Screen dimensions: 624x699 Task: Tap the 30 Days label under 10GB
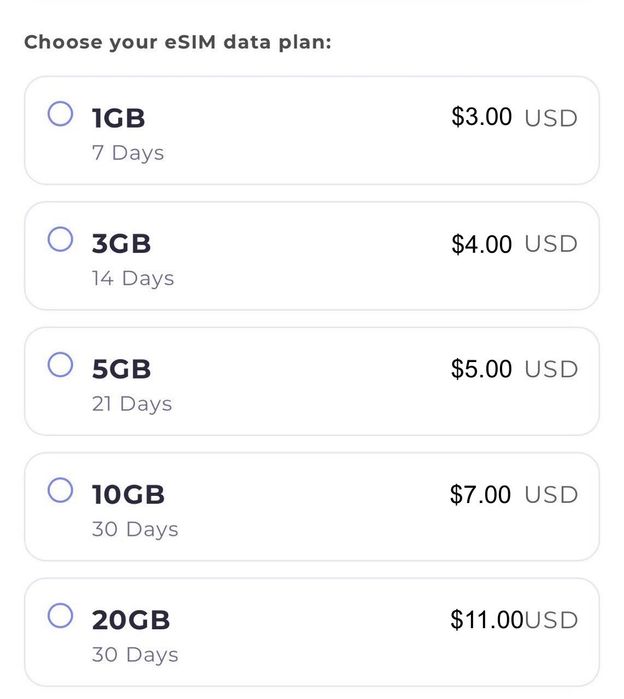pos(134,529)
